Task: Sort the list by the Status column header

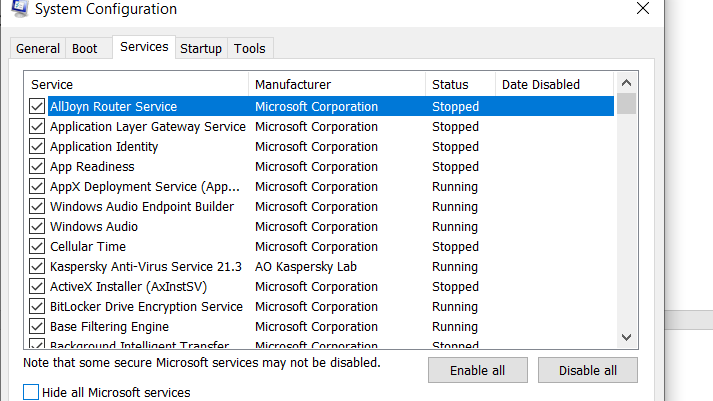Action: 460,85
